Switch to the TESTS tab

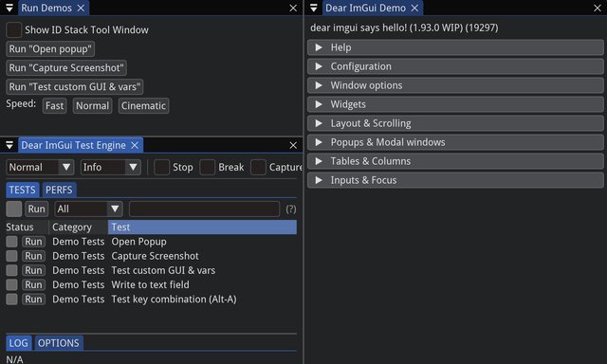pyautogui.click(x=22, y=190)
